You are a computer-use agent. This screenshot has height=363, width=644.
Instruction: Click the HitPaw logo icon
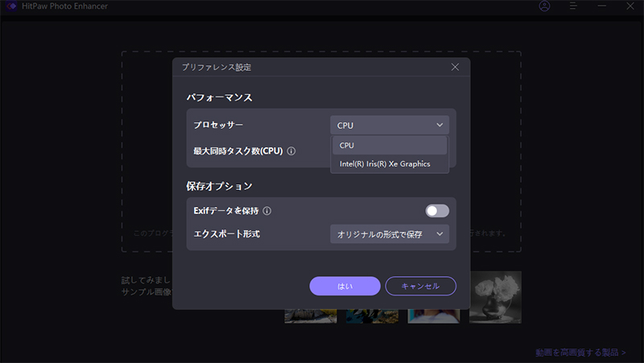(x=11, y=6)
